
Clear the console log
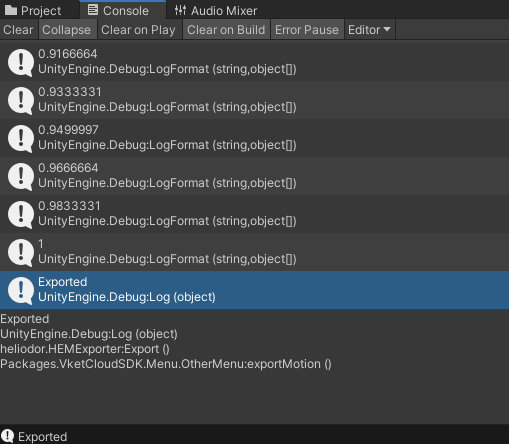coord(18,30)
